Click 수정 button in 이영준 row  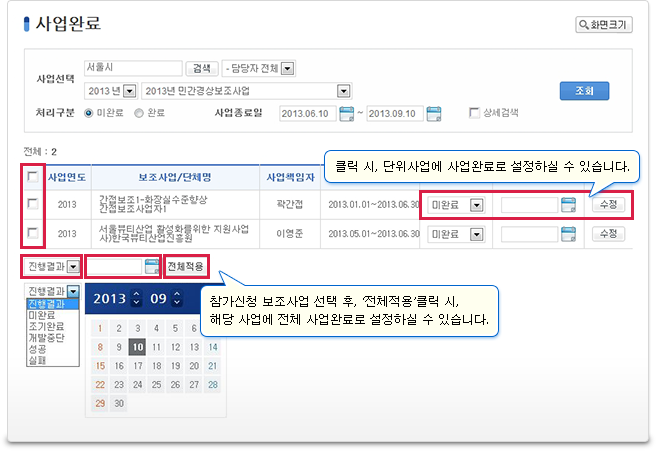[608, 233]
